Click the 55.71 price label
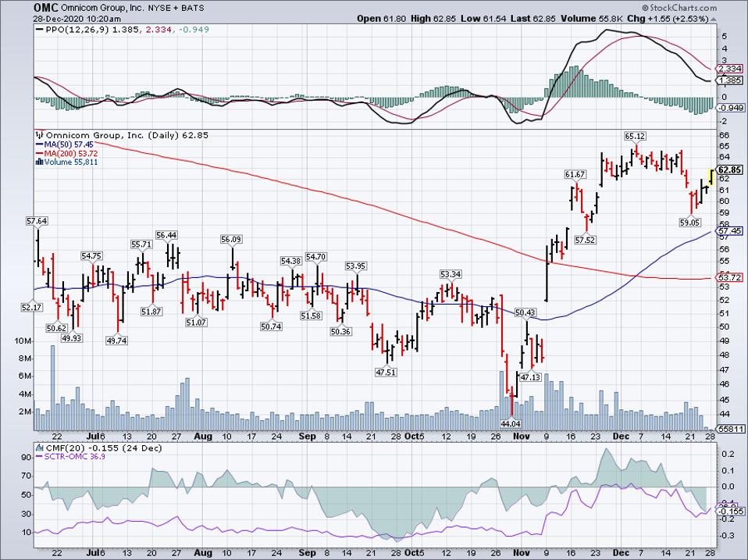Image resolution: width=748 pixels, height=560 pixels. point(141,244)
